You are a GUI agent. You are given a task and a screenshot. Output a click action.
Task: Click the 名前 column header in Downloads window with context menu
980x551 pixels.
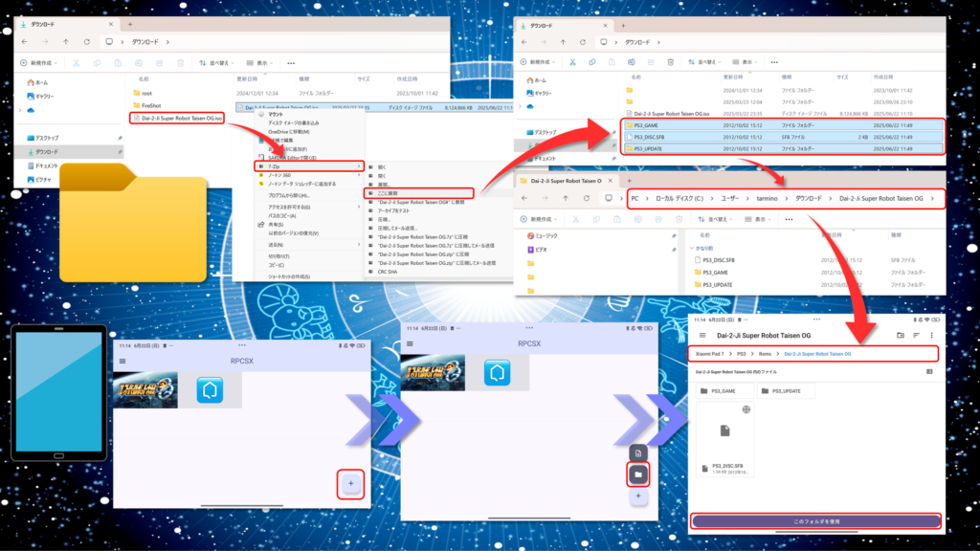click(144, 79)
